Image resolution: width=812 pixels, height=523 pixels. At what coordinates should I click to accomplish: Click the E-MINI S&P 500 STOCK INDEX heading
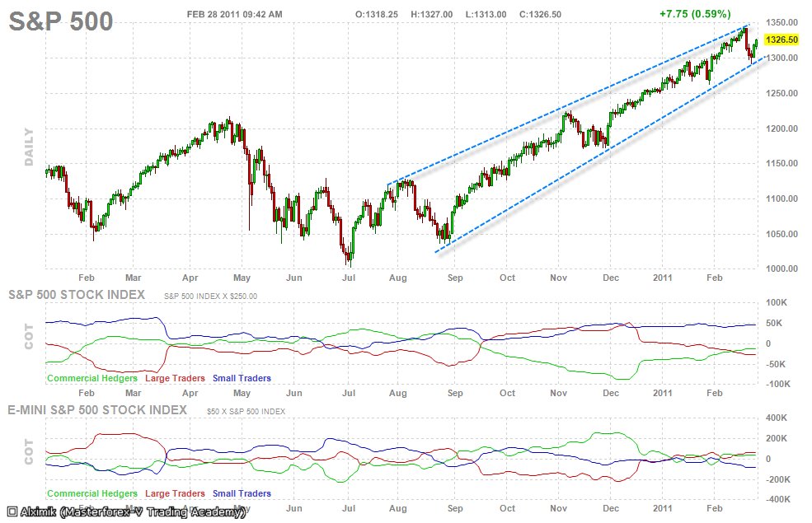point(97,410)
